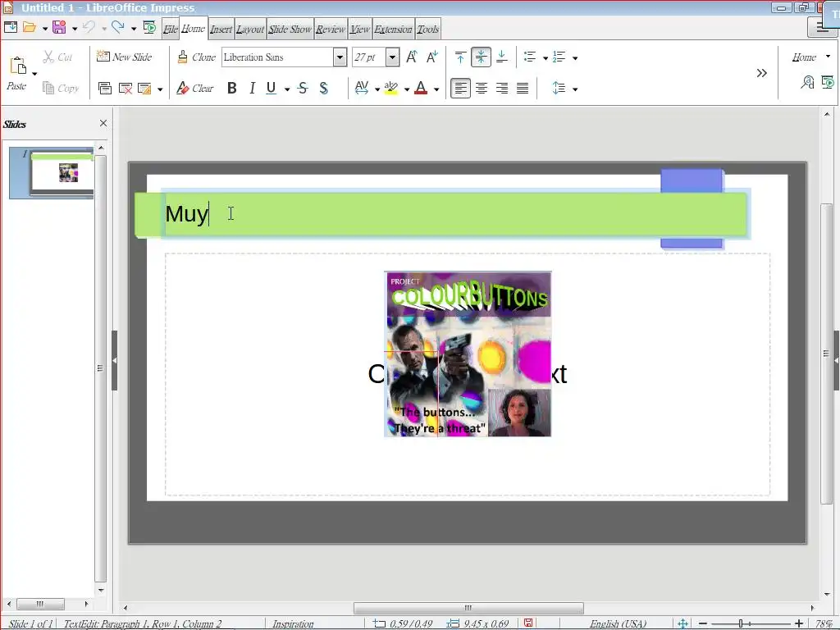Click in the font size field
Image resolution: width=840 pixels, height=630 pixels.
368,57
